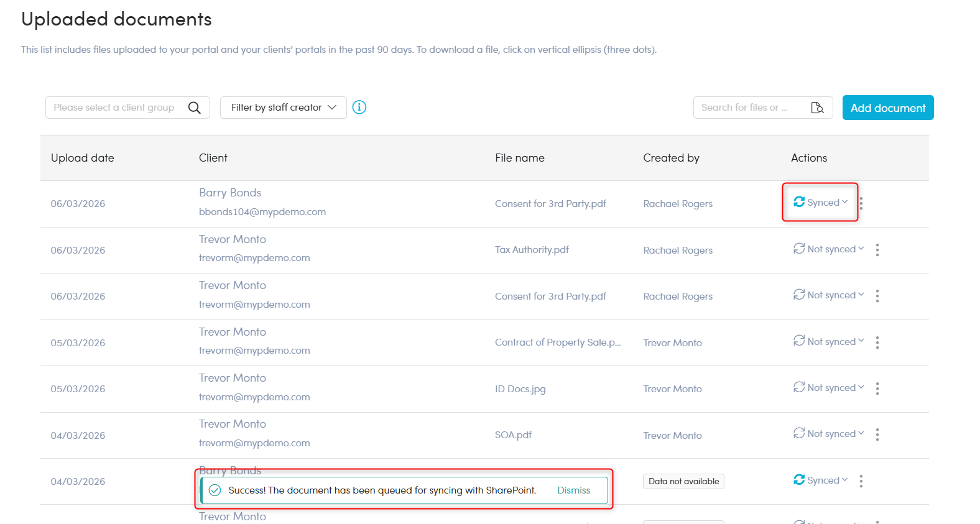The width and height of the screenshot is (980, 524).
Task: Open three-dots menu for Tax Authority.pdf row
Action: [x=877, y=250]
